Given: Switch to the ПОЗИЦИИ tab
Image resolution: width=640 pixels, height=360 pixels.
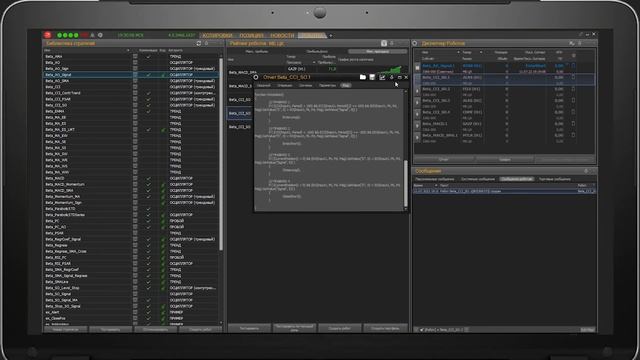Looking at the screenshot, I should point(251,36).
